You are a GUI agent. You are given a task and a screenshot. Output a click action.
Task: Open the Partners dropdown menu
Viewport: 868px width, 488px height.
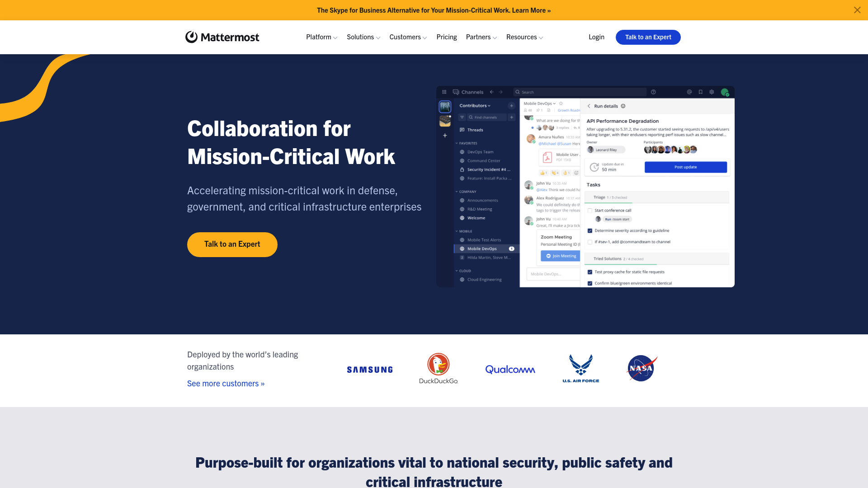click(x=481, y=37)
